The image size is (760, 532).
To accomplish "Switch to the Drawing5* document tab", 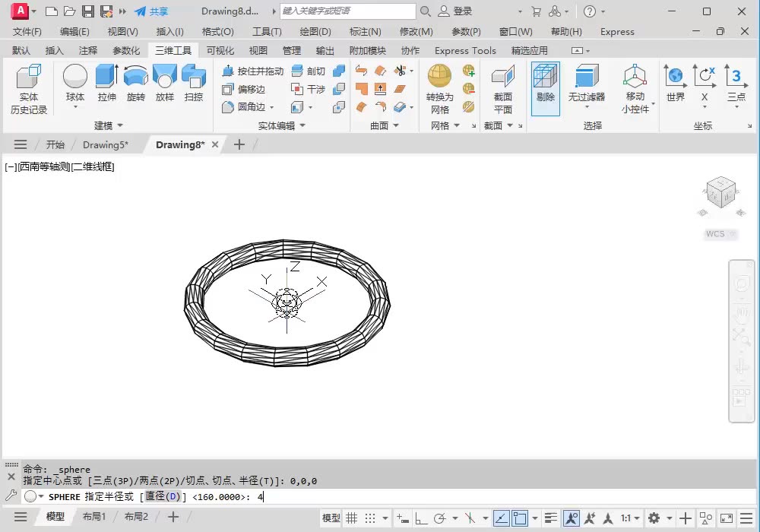I will (105, 144).
